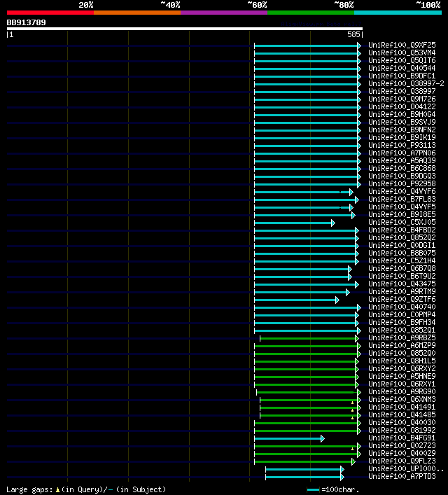This screenshot has width=448, height=495.
Task: Select the truncated hit UniRef100_UPI000..
Action: 406,468
